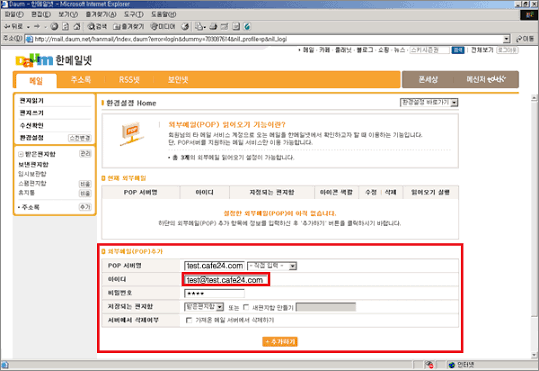Click the 아이디 input with test@test.cafe24.com
The image size is (539, 371).
226,280
